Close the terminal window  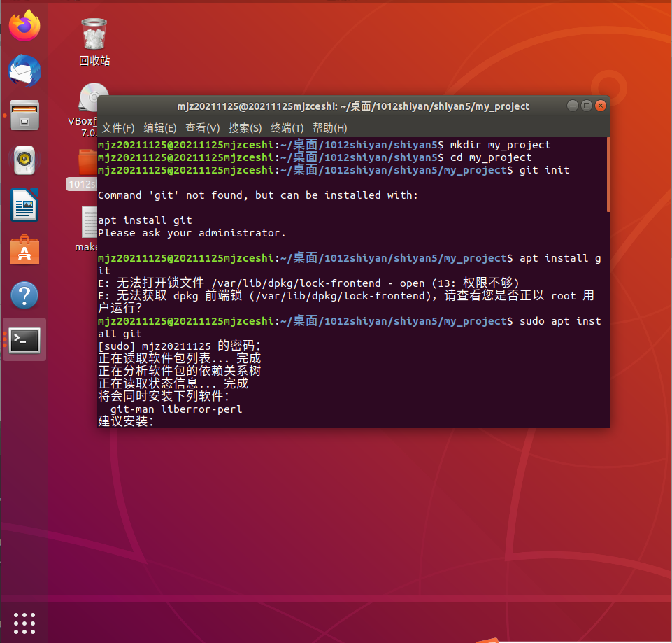[601, 106]
